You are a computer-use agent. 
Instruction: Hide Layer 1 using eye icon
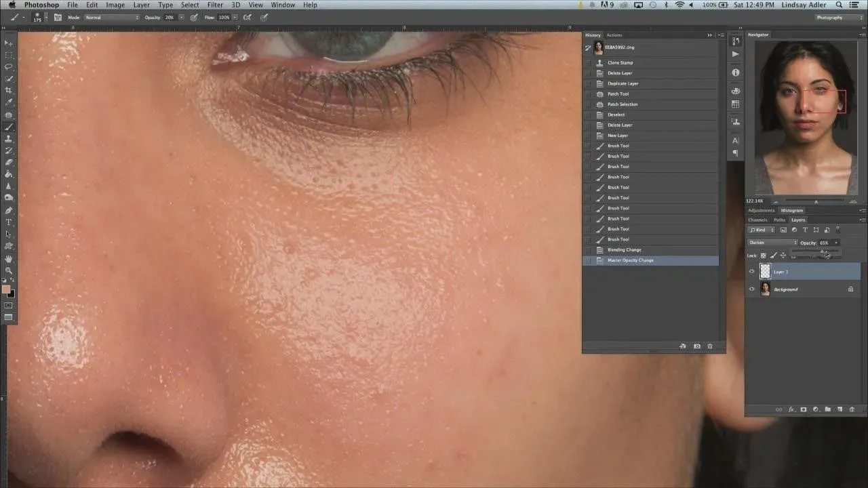click(x=751, y=272)
